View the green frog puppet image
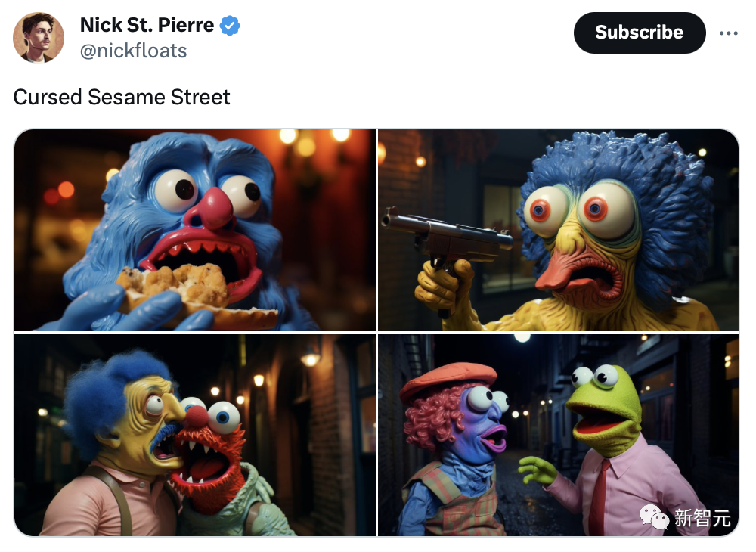756x552 pixels. coord(558,435)
